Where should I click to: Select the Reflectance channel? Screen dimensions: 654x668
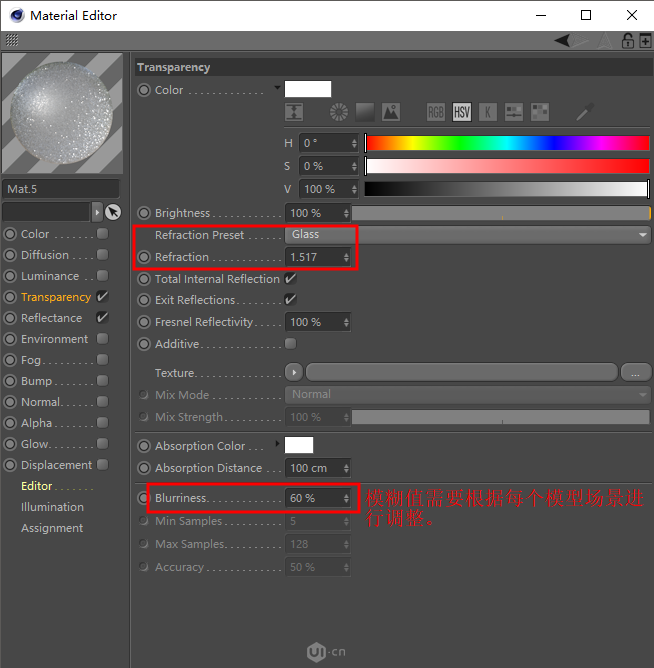51,318
